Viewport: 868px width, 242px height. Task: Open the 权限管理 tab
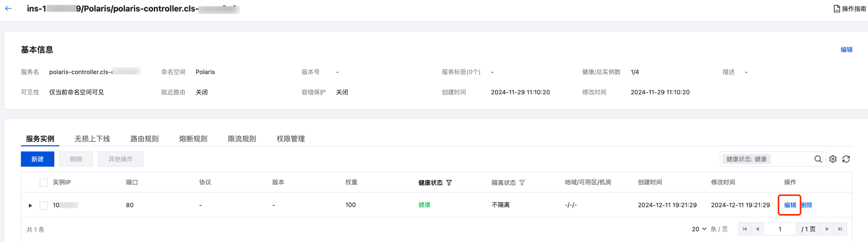pyautogui.click(x=290, y=139)
